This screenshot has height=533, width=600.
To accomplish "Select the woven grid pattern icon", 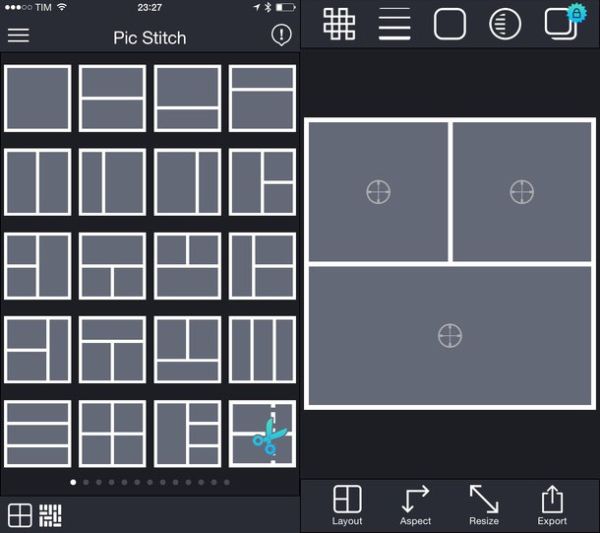I will (x=339, y=24).
